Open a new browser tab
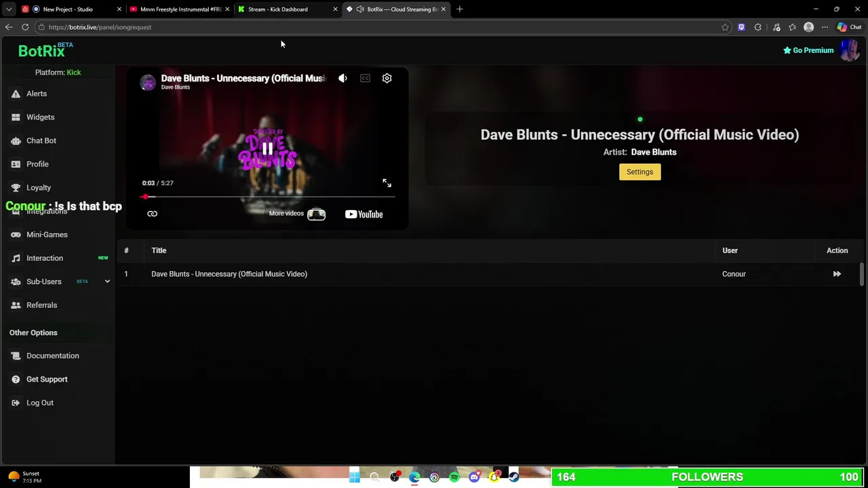The height and width of the screenshot is (488, 868). point(460,9)
